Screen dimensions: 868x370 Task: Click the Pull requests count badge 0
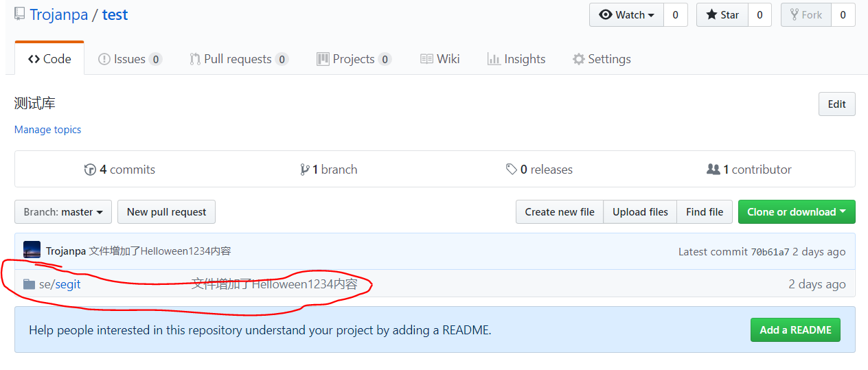(x=282, y=59)
